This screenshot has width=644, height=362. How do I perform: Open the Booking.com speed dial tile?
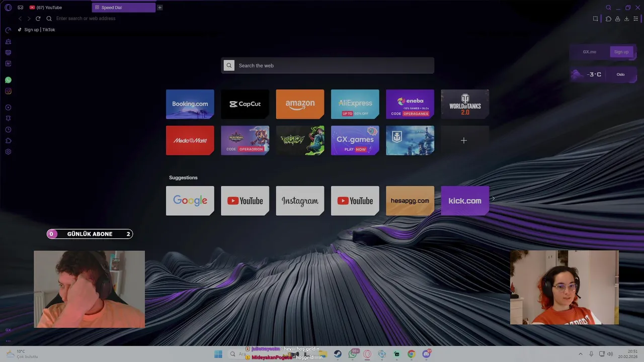190,104
